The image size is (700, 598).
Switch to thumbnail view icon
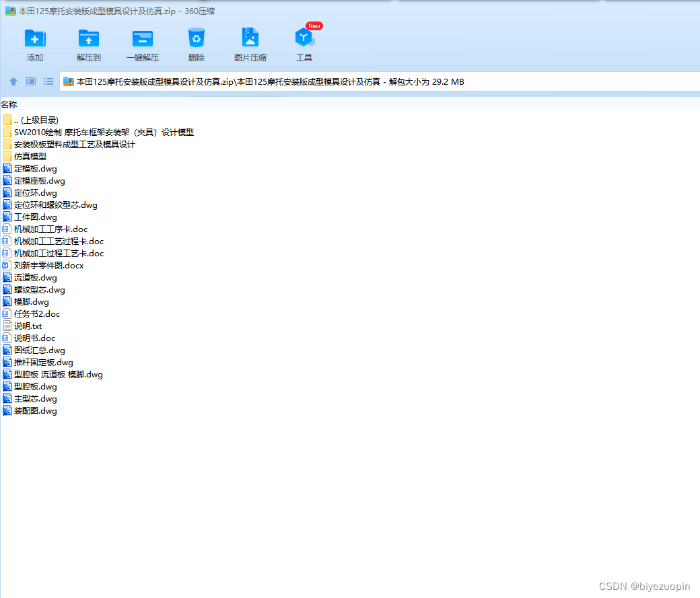[x=31, y=81]
